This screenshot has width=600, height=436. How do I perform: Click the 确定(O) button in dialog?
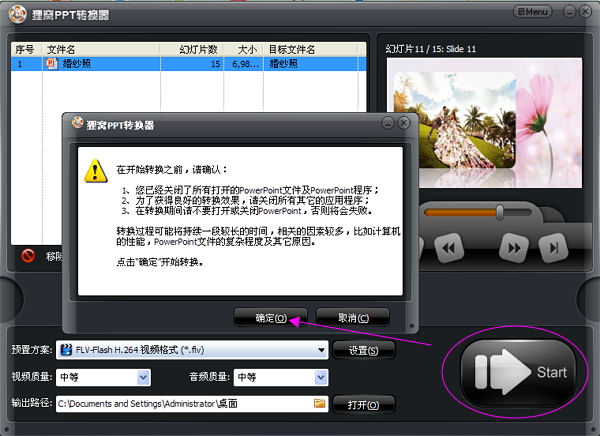click(x=271, y=318)
